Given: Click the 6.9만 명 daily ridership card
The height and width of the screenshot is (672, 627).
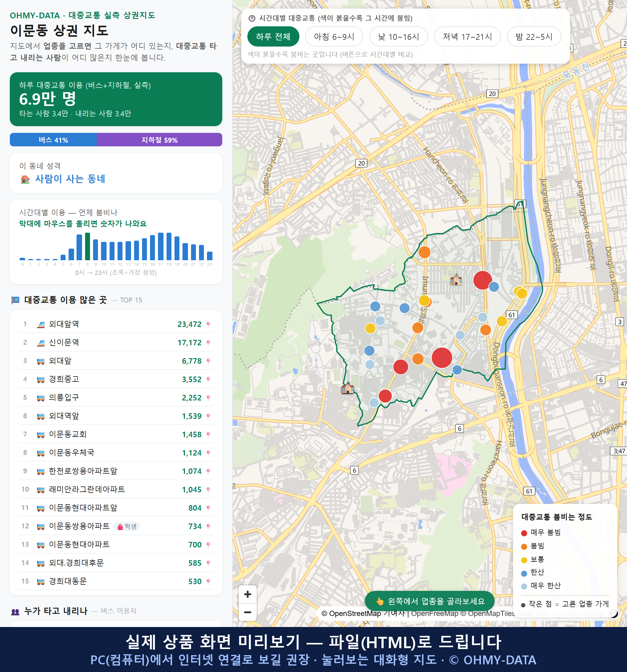Looking at the screenshot, I should 116,99.
